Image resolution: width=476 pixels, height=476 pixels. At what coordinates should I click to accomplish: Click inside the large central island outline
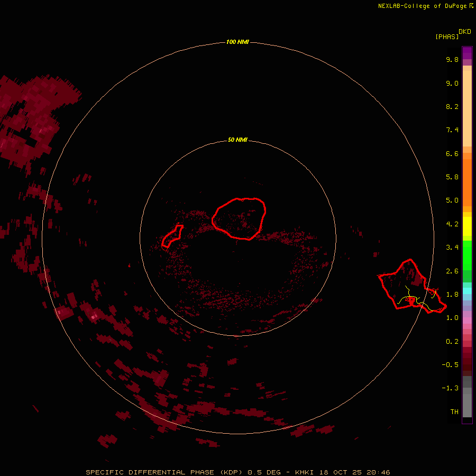(x=239, y=218)
